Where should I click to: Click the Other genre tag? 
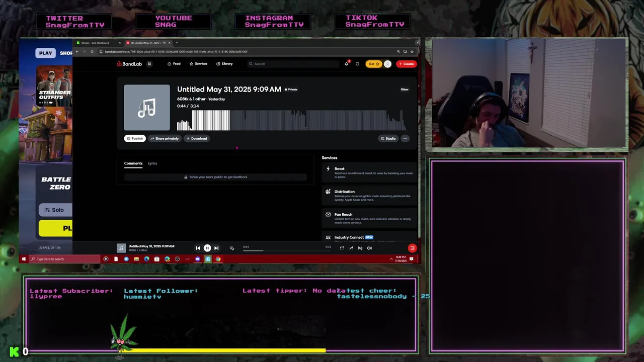pyautogui.click(x=405, y=89)
